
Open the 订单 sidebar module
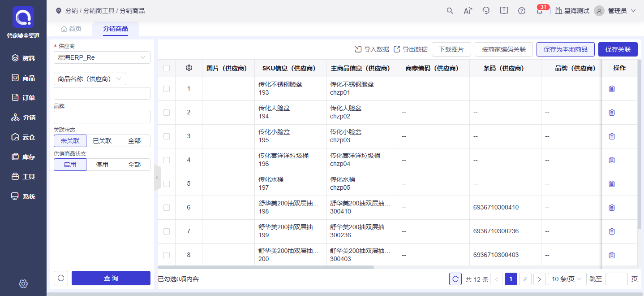(23, 97)
